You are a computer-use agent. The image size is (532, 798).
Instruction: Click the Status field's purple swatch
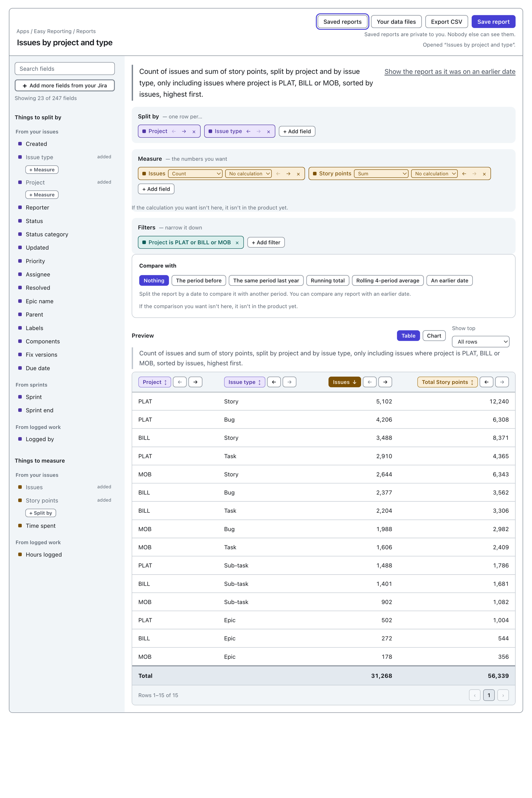[x=20, y=220]
